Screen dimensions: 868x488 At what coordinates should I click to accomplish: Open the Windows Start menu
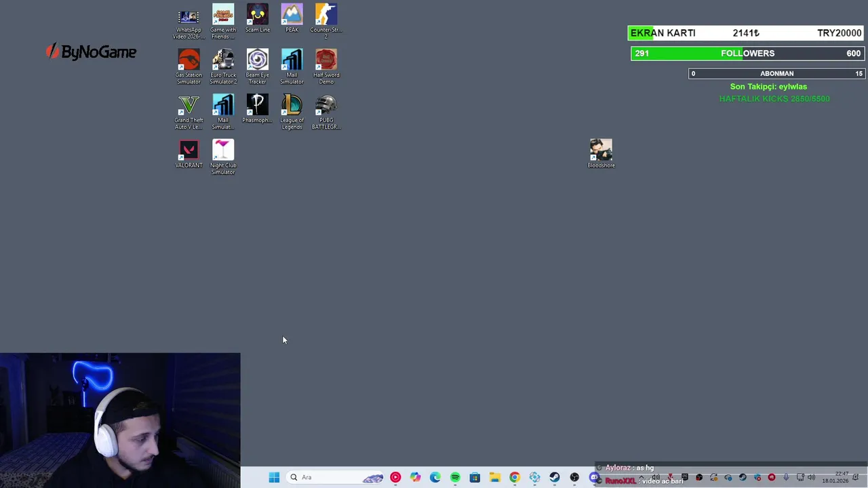click(274, 477)
